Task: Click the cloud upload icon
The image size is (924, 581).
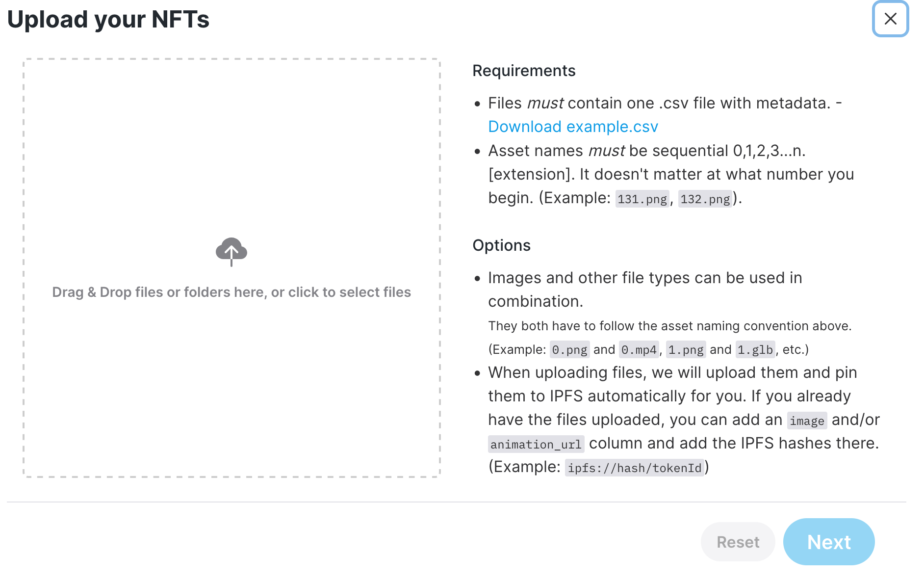Action: [x=231, y=252]
